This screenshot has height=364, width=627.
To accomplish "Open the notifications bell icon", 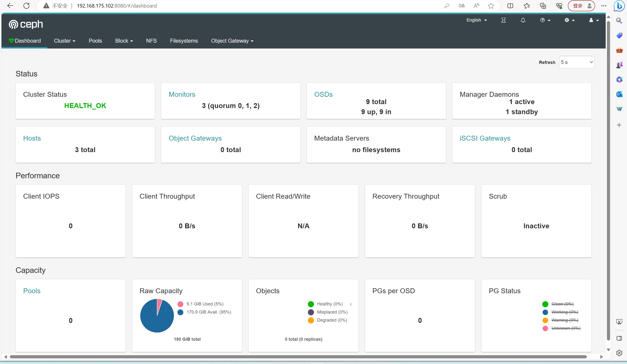I will [x=523, y=20].
